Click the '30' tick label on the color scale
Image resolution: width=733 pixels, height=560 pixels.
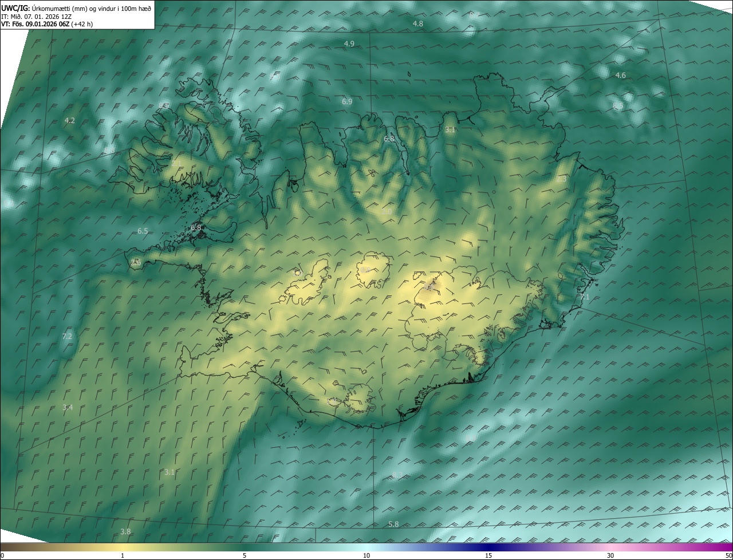pyautogui.click(x=610, y=556)
